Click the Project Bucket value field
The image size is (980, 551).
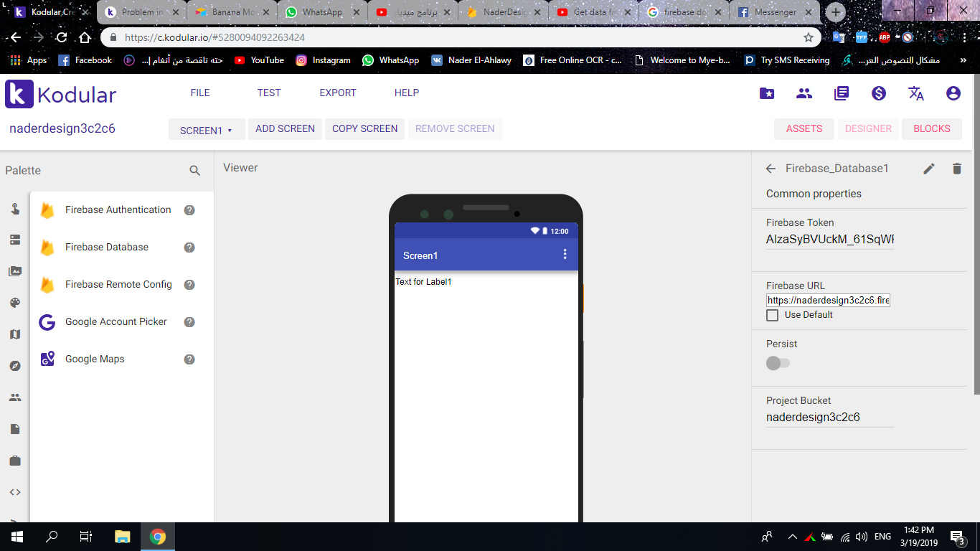click(830, 418)
